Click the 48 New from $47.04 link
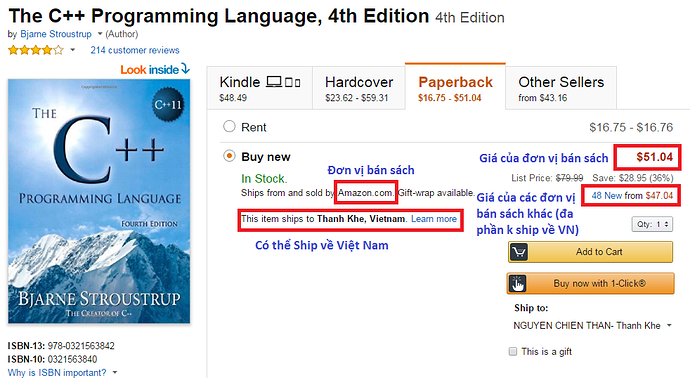Screen dimensions: 690x378 [632, 195]
